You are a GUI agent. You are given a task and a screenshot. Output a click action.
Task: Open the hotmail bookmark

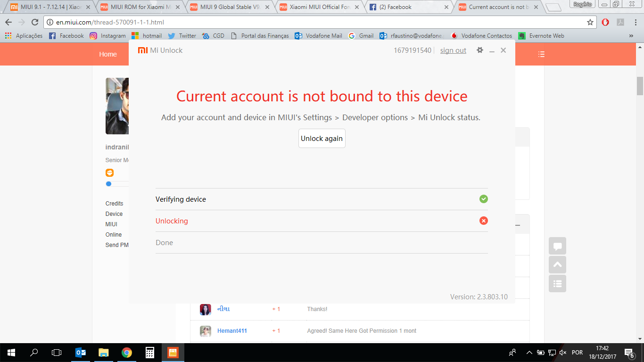pos(147,36)
